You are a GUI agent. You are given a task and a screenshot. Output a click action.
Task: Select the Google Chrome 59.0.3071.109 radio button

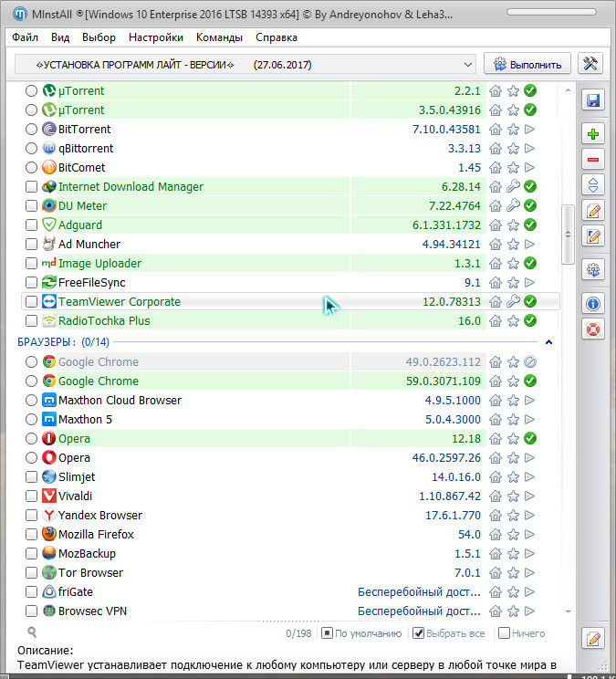pyautogui.click(x=32, y=381)
